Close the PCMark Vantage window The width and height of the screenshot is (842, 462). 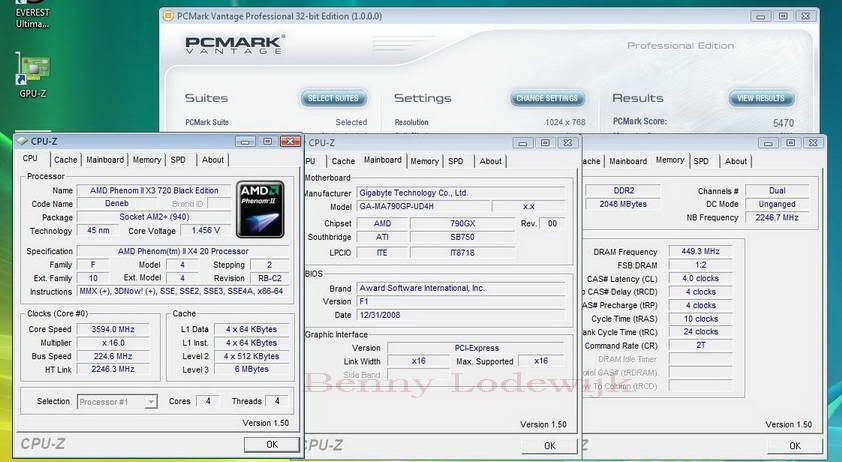[805, 17]
